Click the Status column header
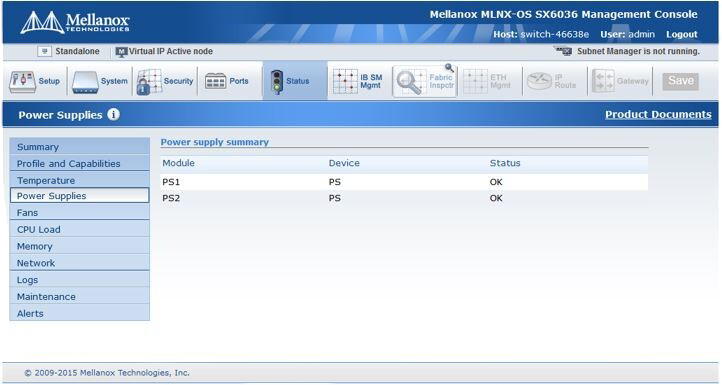Screen dimensions: 722x385 [505, 163]
